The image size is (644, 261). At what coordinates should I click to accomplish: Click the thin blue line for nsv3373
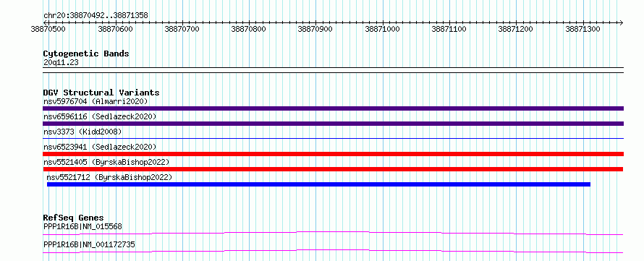point(333,139)
